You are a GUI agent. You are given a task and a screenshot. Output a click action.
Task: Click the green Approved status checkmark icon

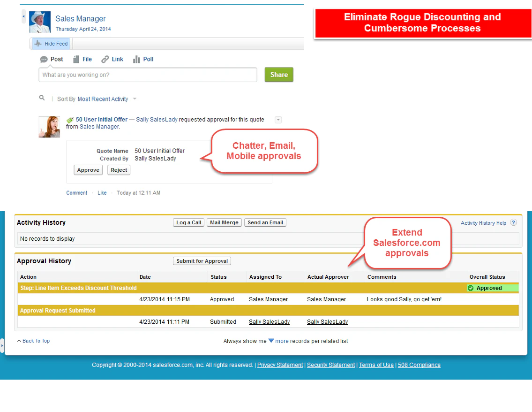pyautogui.click(x=471, y=288)
